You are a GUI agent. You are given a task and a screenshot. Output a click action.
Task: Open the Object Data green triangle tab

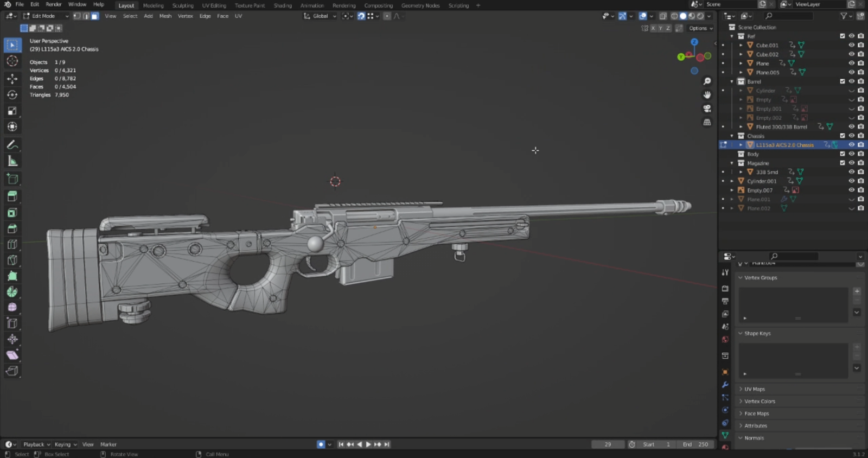click(725, 435)
